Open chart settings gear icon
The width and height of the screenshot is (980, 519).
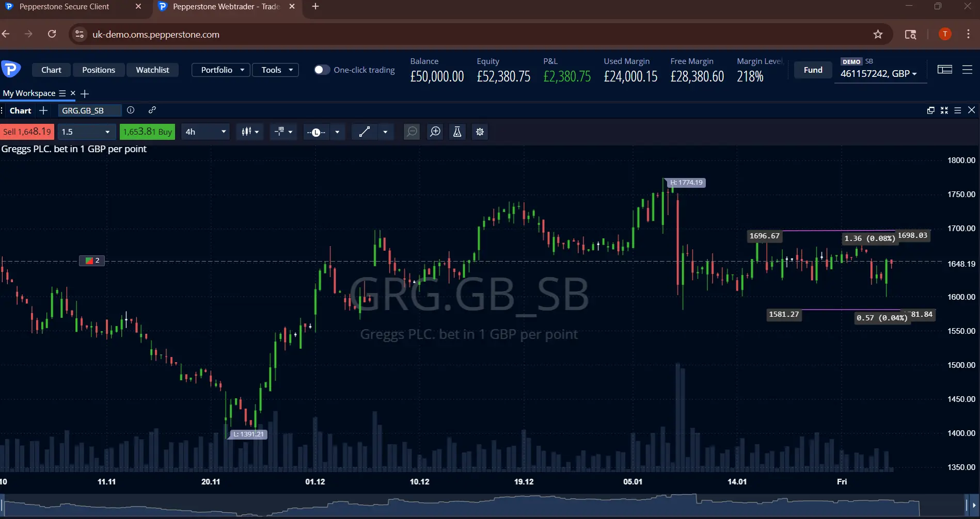tap(480, 132)
